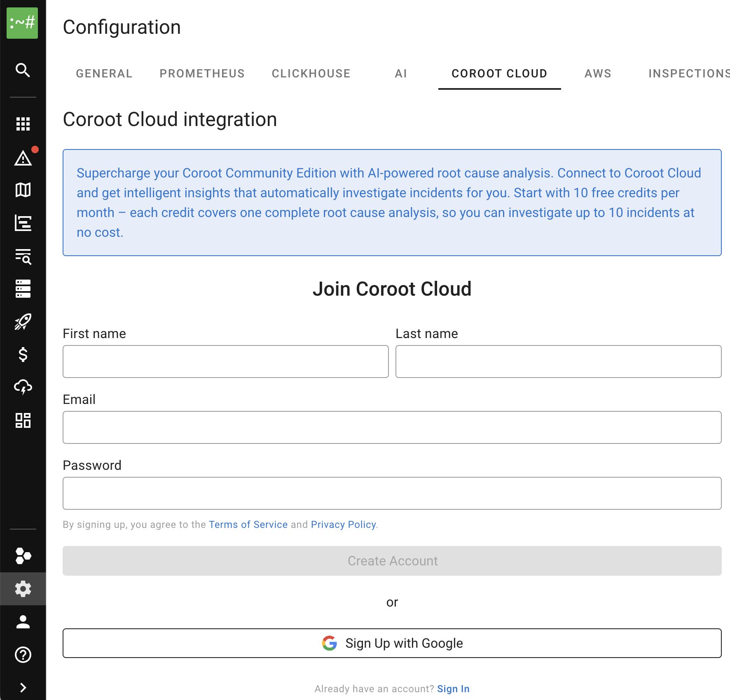Focus the First name field

coord(226,362)
